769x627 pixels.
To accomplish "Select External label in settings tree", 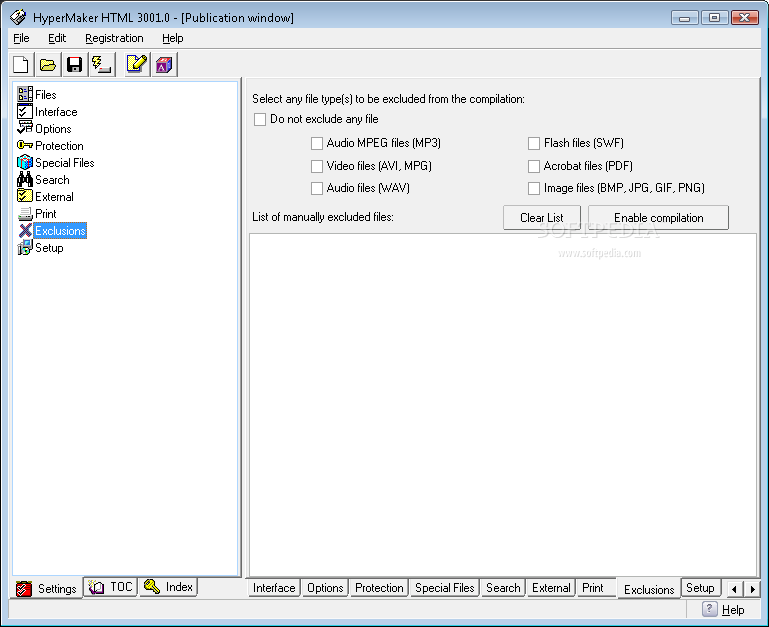I will click(54, 197).
